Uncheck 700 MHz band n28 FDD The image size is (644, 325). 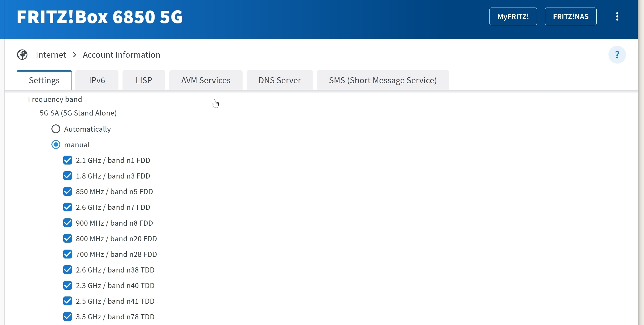click(68, 254)
